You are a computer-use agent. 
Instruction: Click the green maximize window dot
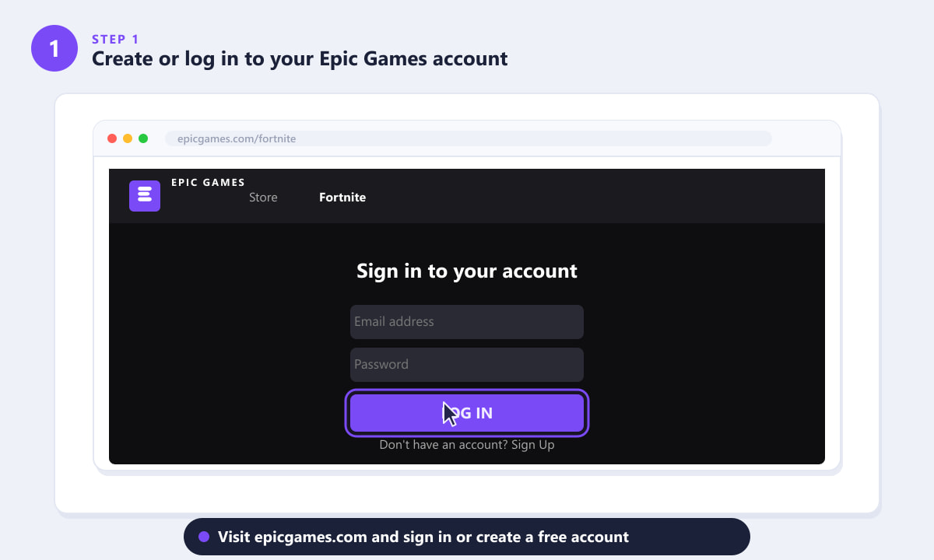pyautogui.click(x=143, y=138)
